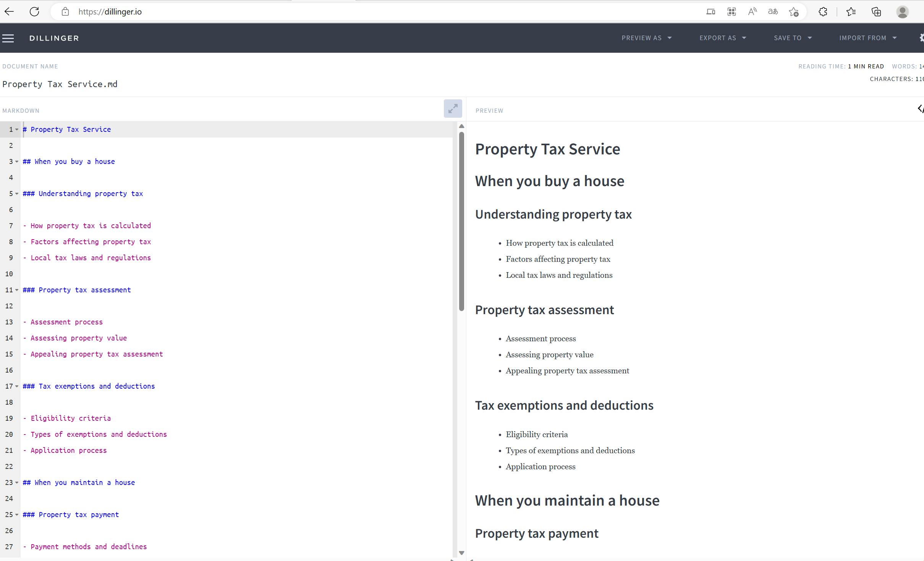Screen dimensions: 924x561
Task: Toggle the fullscreen editor expand icon
Action: tap(453, 109)
